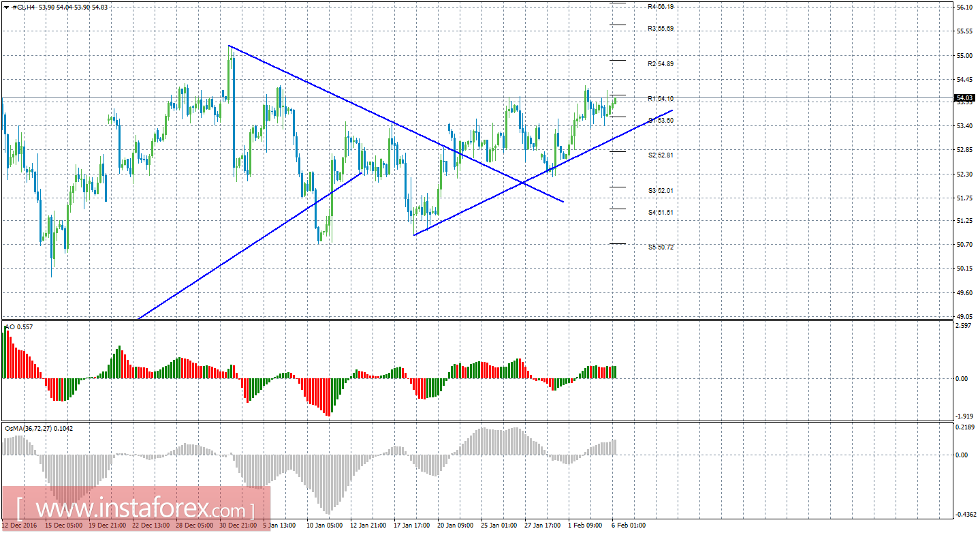Screen dimensions: 980x533
Task: Click the S1 53.60 support label
Action: click(661, 120)
